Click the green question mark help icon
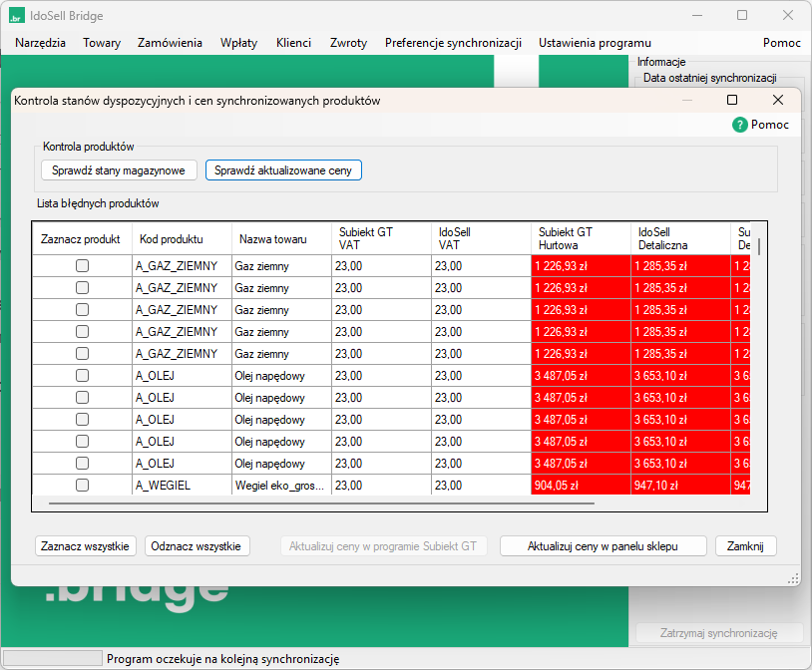The height and width of the screenshot is (670, 812). click(x=739, y=125)
